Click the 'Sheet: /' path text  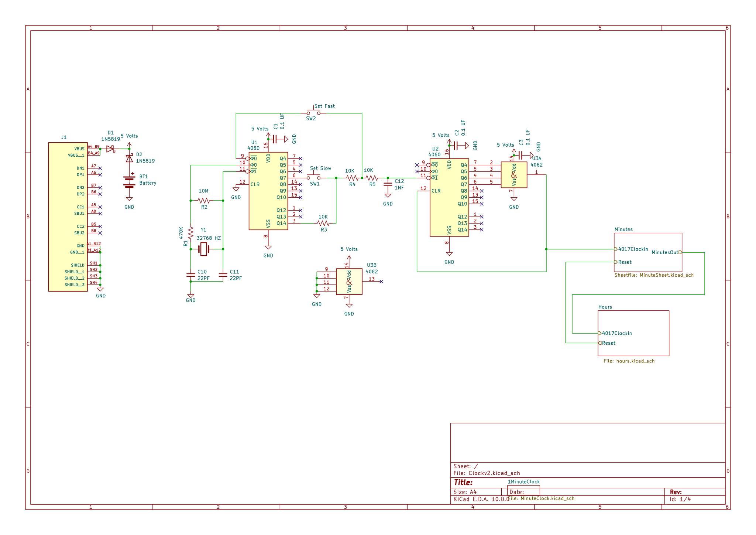pos(465,466)
